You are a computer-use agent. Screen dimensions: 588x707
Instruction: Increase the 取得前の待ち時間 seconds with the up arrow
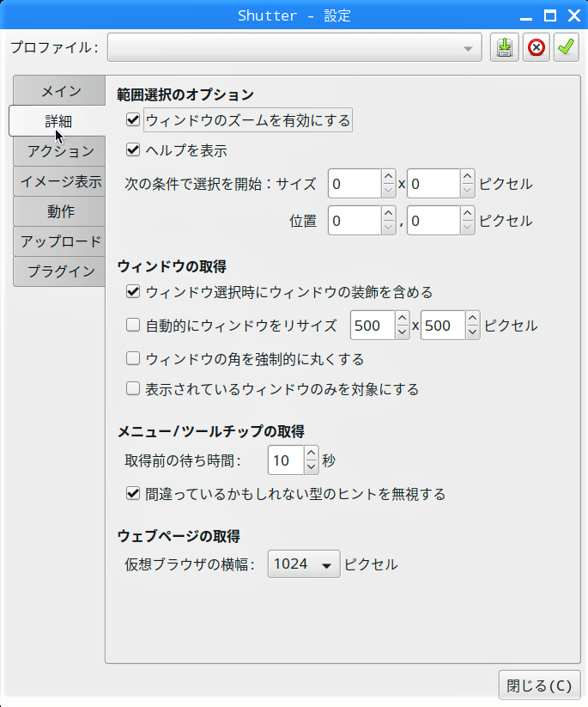pyautogui.click(x=312, y=453)
